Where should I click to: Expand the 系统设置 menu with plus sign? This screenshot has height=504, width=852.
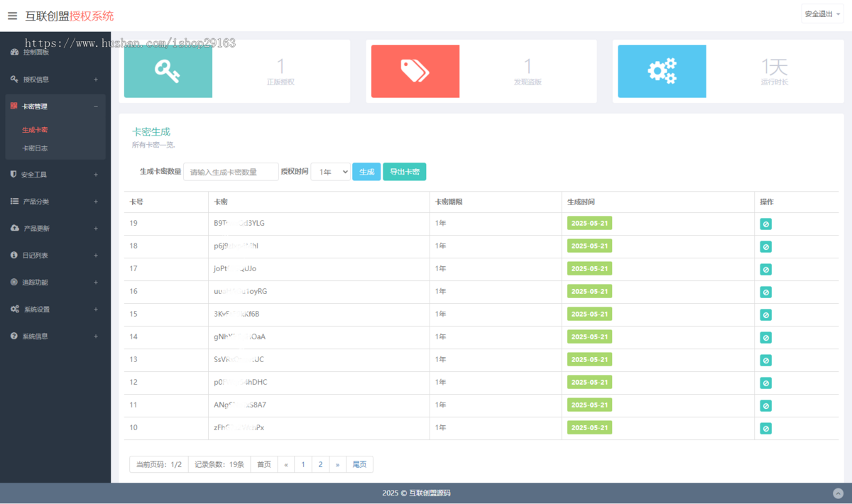(96, 309)
